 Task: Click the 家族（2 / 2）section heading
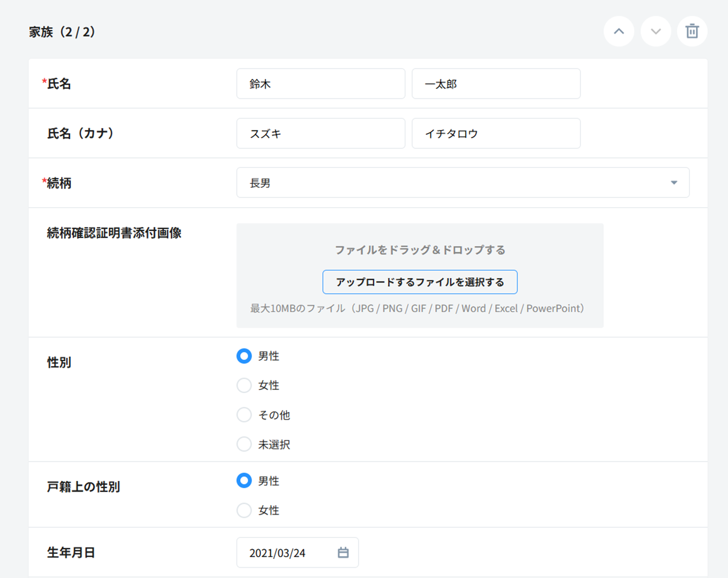(62, 32)
